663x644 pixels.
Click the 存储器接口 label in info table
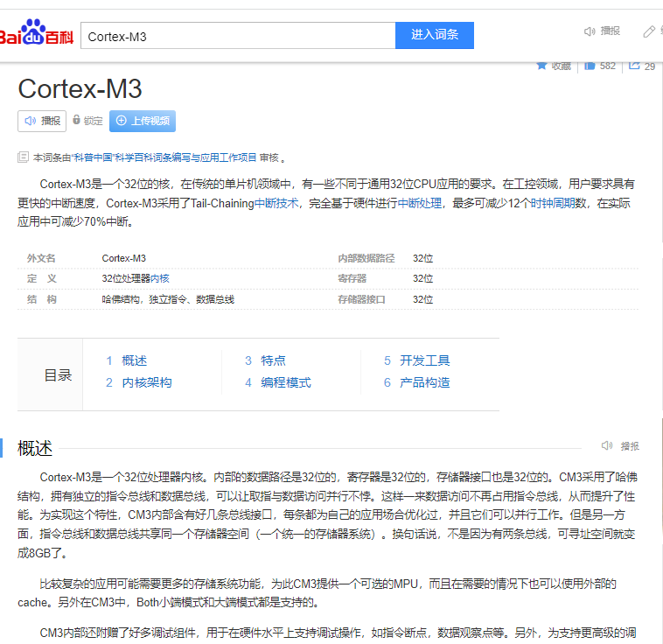tap(361, 299)
